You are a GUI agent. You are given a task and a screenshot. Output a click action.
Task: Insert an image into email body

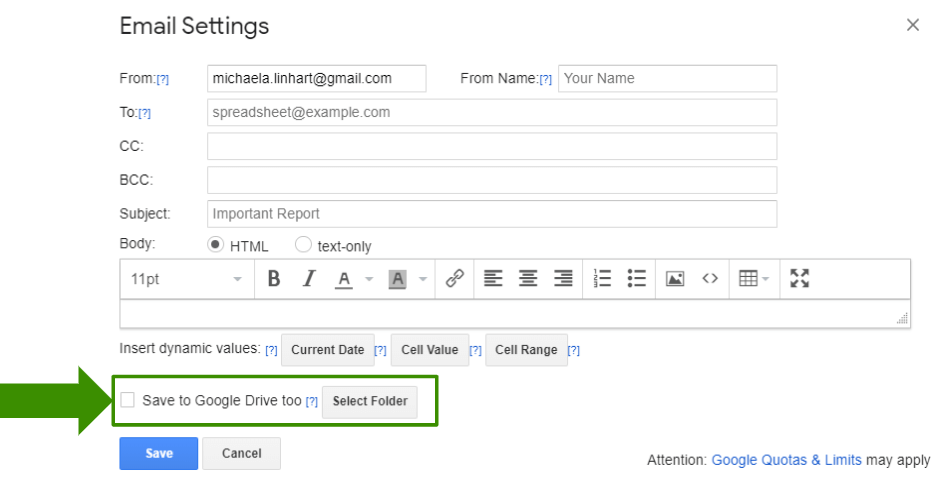(x=675, y=279)
